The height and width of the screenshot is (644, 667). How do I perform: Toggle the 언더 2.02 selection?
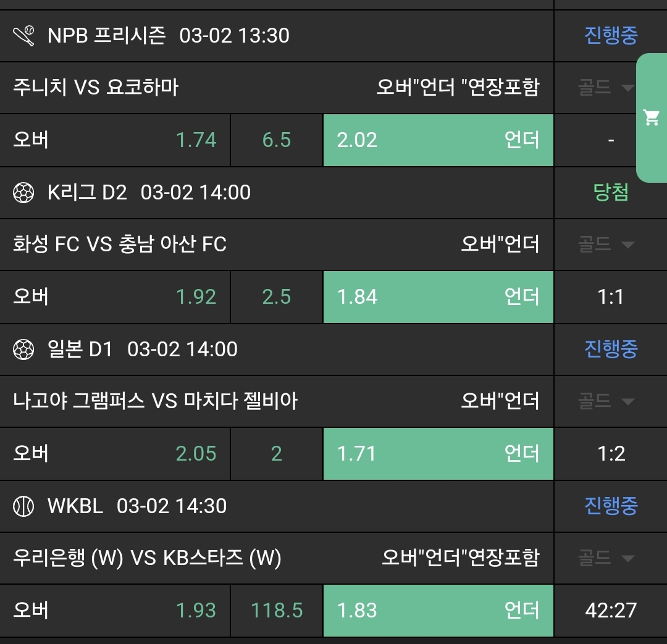tap(438, 140)
